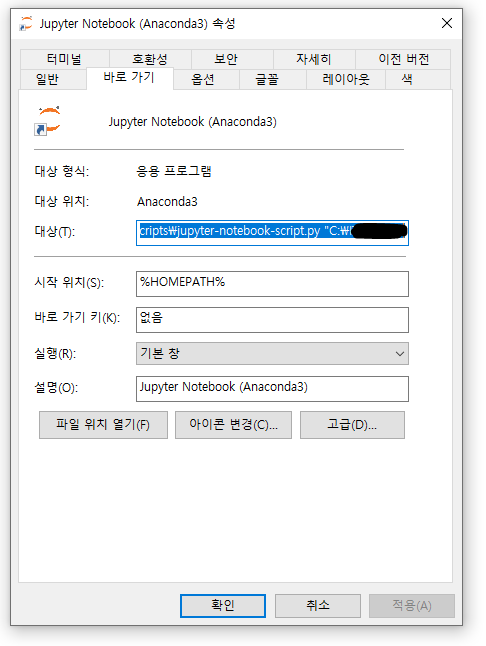The image size is (486, 646).
Task: Click the 응용 프로그램 target type text
Action: point(174,171)
